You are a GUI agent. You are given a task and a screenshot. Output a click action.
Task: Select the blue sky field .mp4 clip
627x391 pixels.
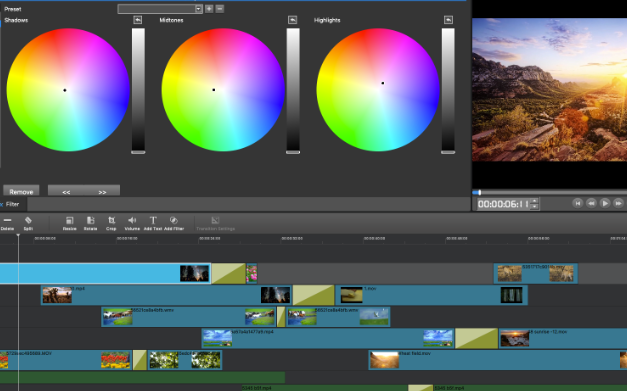328,338
